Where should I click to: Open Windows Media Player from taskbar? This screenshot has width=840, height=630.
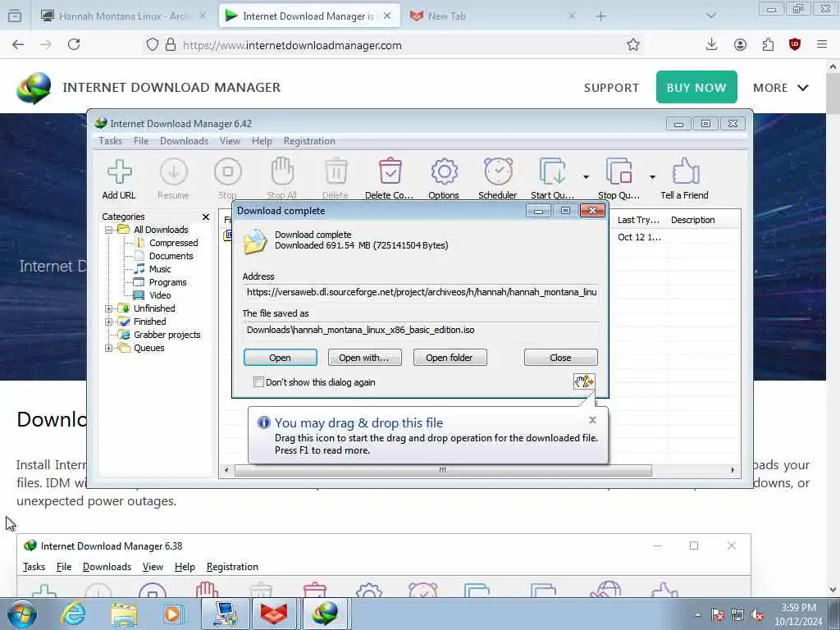173,614
